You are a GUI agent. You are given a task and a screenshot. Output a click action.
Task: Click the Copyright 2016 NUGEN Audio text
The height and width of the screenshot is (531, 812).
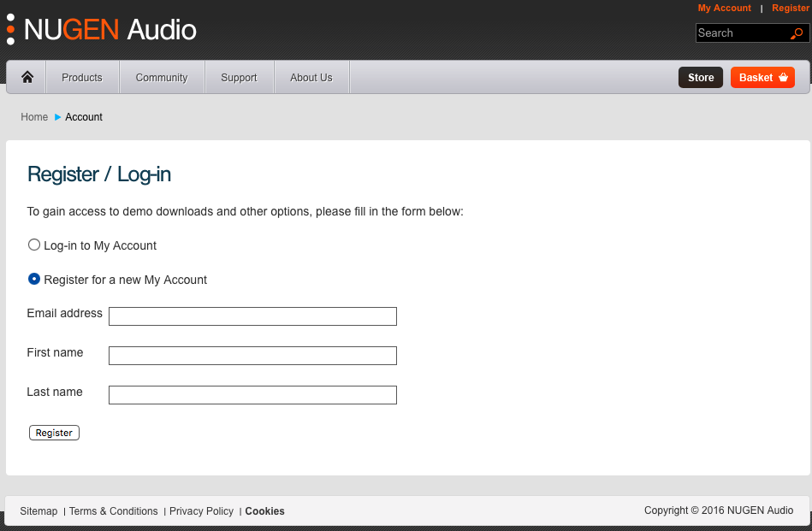[x=719, y=510]
